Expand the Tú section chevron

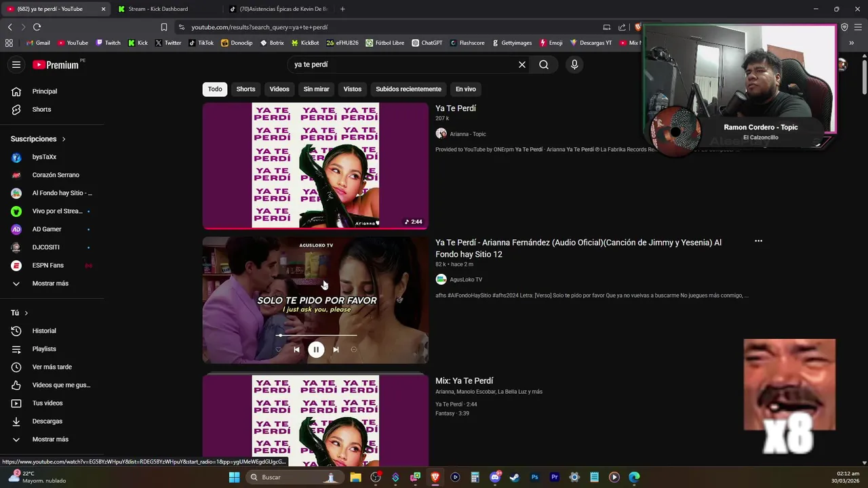(x=26, y=313)
